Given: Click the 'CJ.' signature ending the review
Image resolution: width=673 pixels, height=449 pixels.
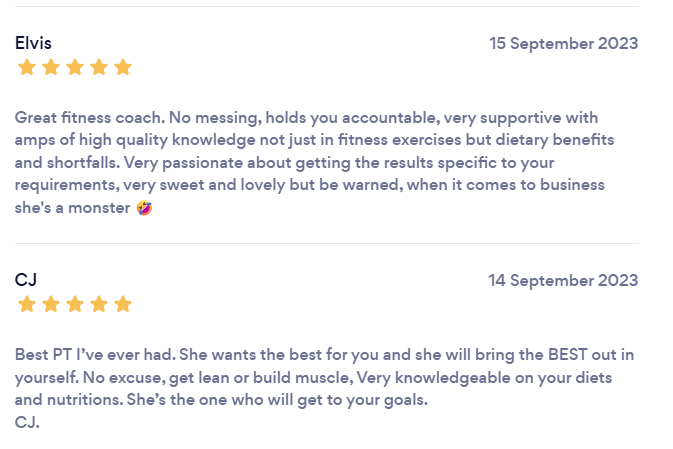Looking at the screenshot, I should tap(27, 422).
